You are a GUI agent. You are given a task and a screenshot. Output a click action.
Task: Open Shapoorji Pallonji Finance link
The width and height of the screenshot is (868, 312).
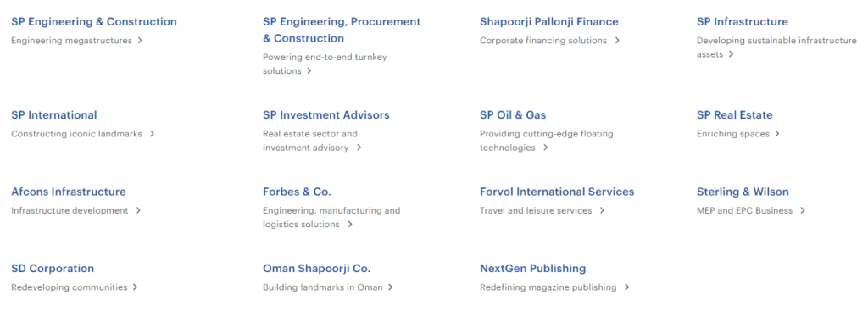pos(549,22)
